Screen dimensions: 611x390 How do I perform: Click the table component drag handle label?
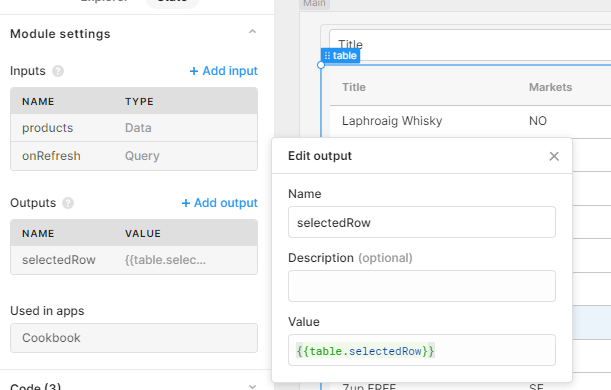341,56
